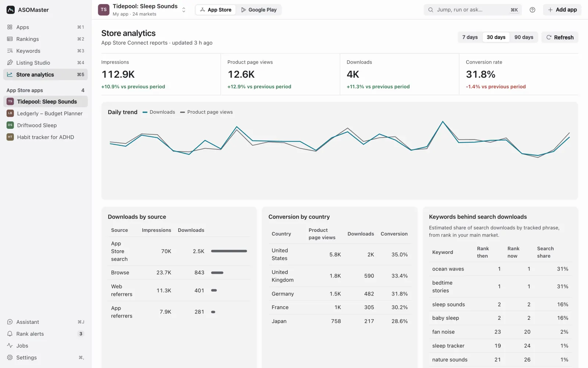Click the Conversion rate 31.8% card

519,74
